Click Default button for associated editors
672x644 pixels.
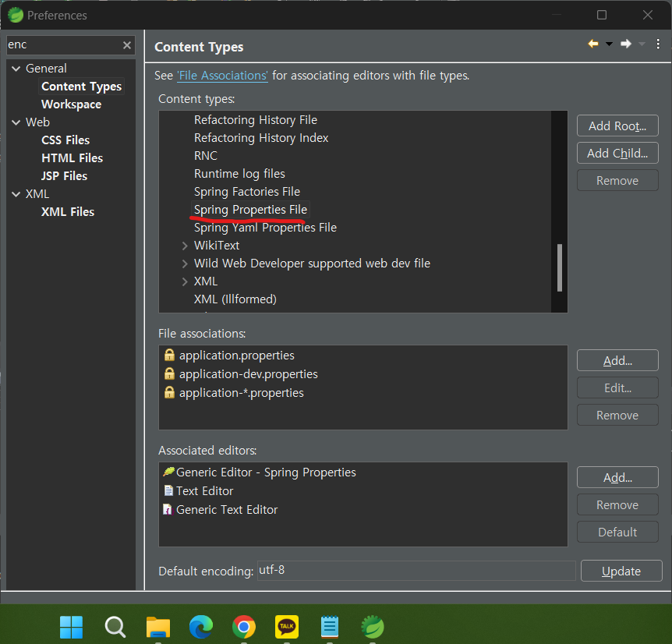pyautogui.click(x=617, y=533)
